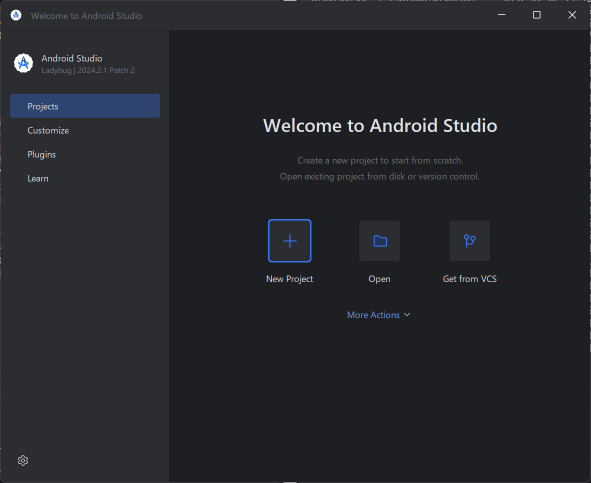Click the Get from VCS branch icon
Screen dimensions: 591x483
click(x=470, y=241)
